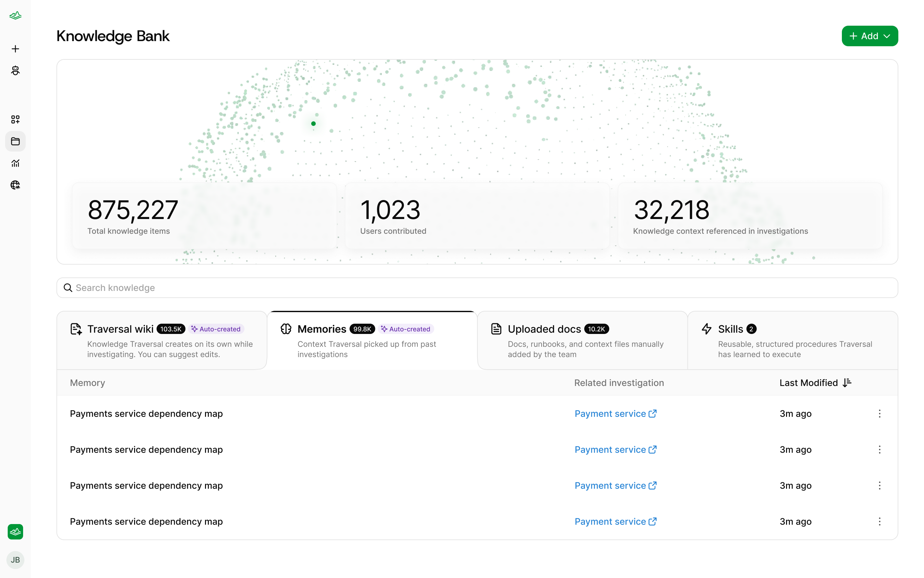The width and height of the screenshot is (924, 578).
Task: Open the three-dot menu for the first memory row
Action: point(880,414)
